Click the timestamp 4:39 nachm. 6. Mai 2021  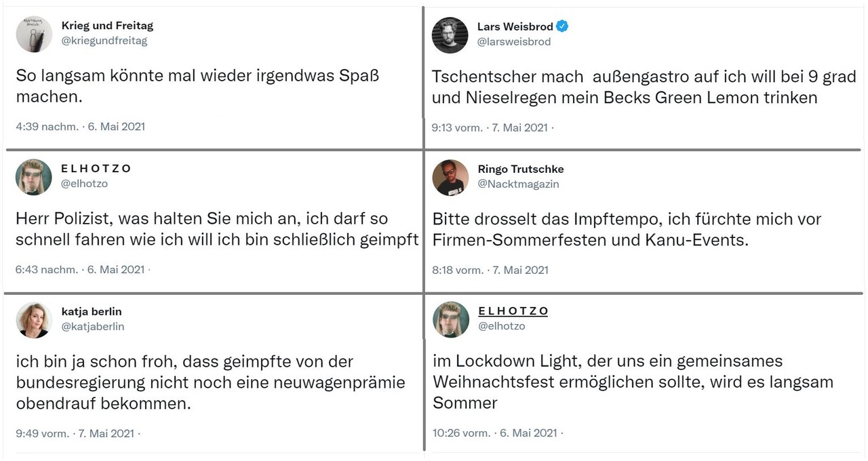81,126
